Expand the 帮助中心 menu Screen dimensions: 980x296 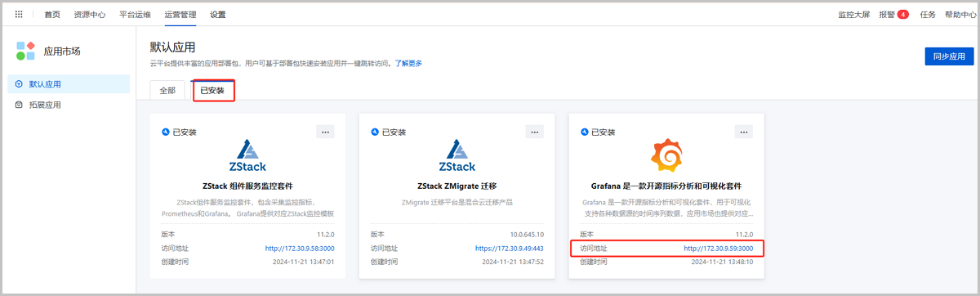point(960,15)
